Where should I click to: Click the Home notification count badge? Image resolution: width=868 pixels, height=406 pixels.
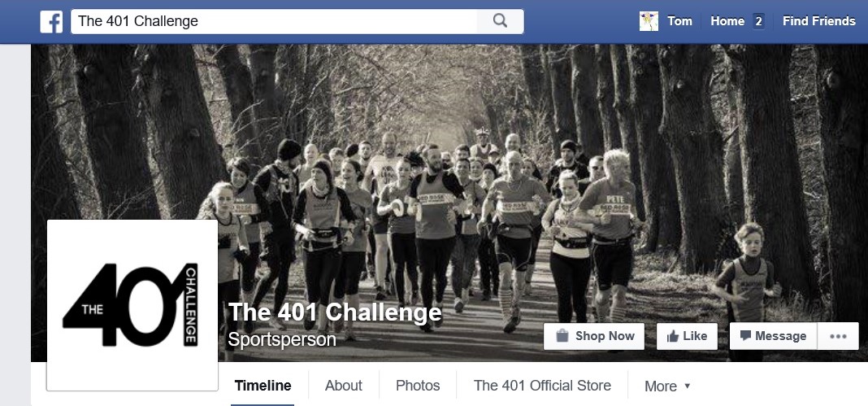point(758,22)
